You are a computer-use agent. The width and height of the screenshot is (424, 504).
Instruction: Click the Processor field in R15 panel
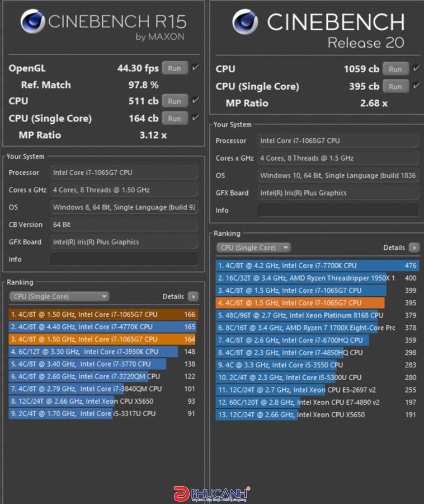coord(124,172)
